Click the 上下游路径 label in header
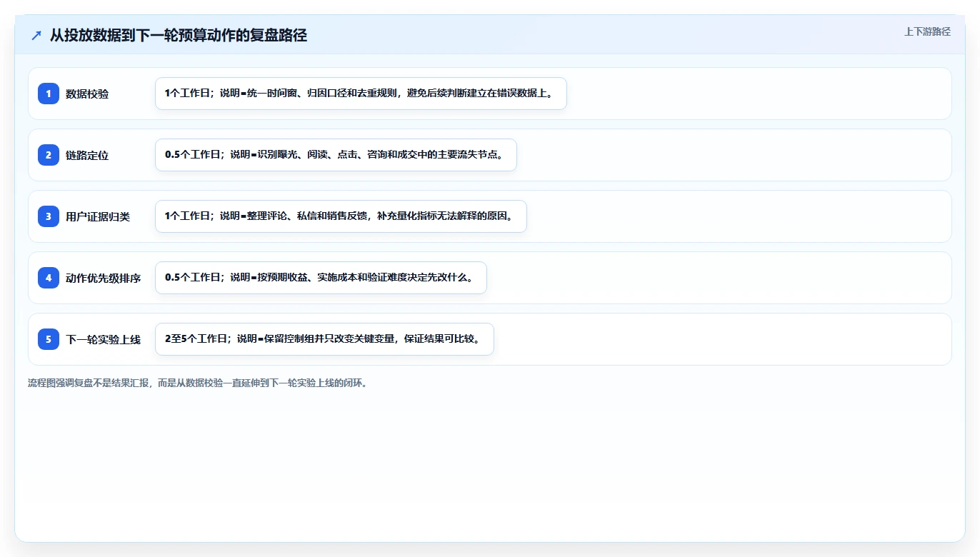Image resolution: width=980 pixels, height=557 pixels. click(927, 31)
